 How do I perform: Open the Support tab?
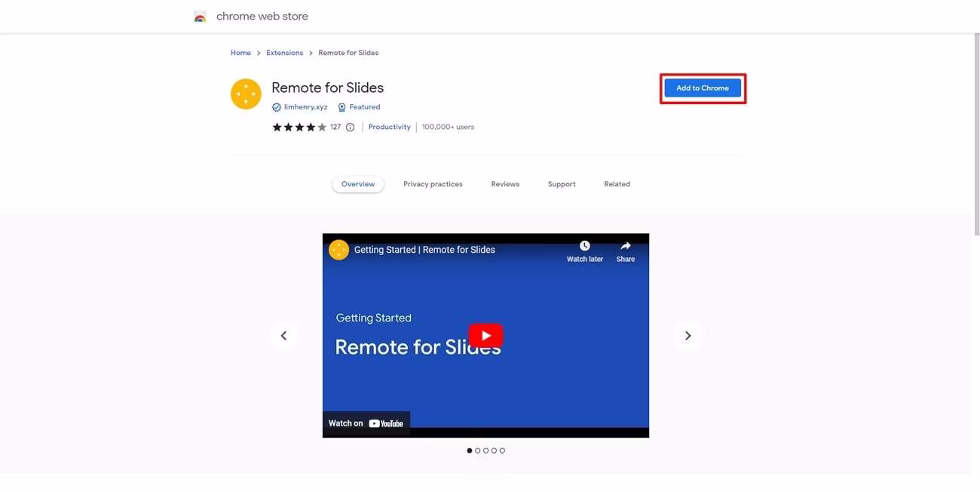pyautogui.click(x=562, y=184)
